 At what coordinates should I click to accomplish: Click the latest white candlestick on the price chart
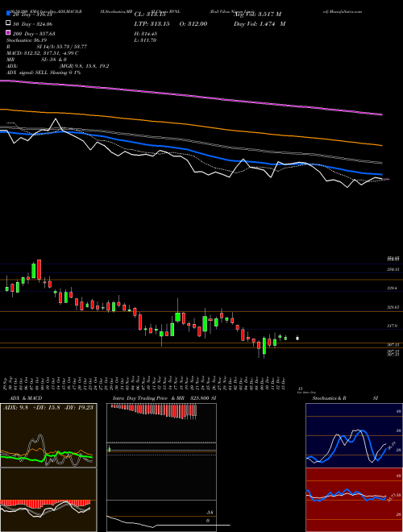297,338
